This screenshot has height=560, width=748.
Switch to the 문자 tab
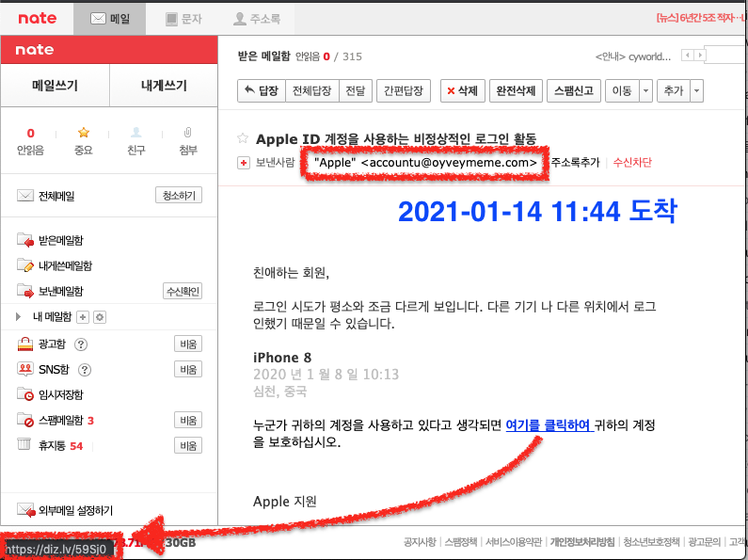[183, 19]
